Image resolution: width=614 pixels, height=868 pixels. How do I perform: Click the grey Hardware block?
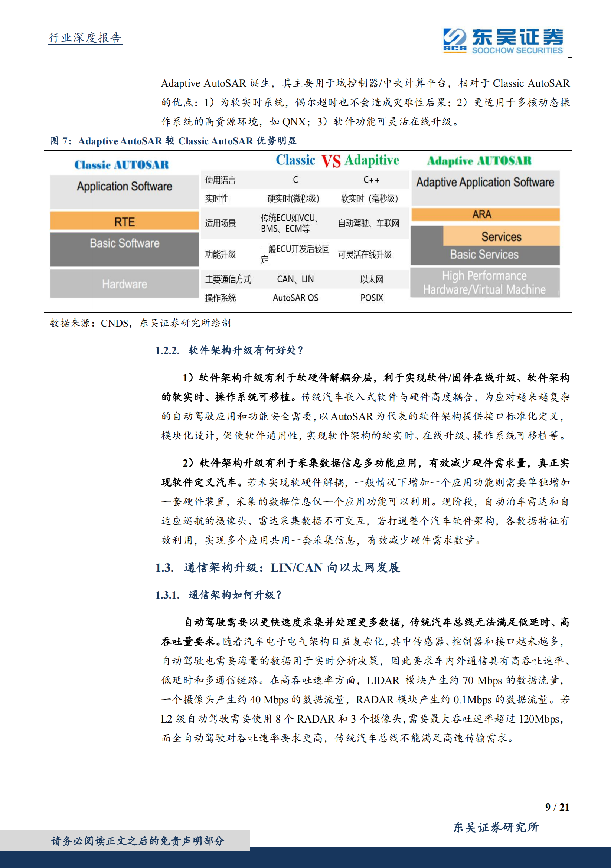tap(124, 284)
